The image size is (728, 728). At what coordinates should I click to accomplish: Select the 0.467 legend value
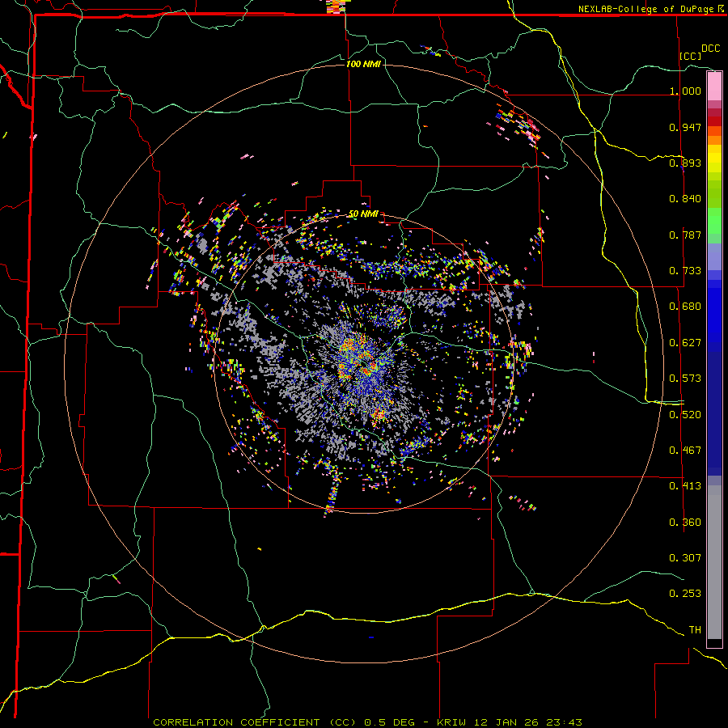click(685, 451)
